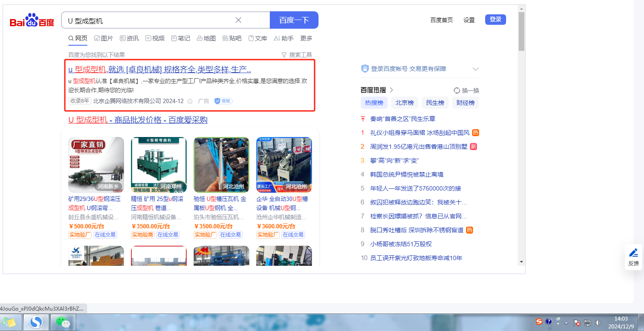This screenshot has width=644, height=331.
Task: Open the 卓良机械 ad result title
Action: tap(160, 70)
